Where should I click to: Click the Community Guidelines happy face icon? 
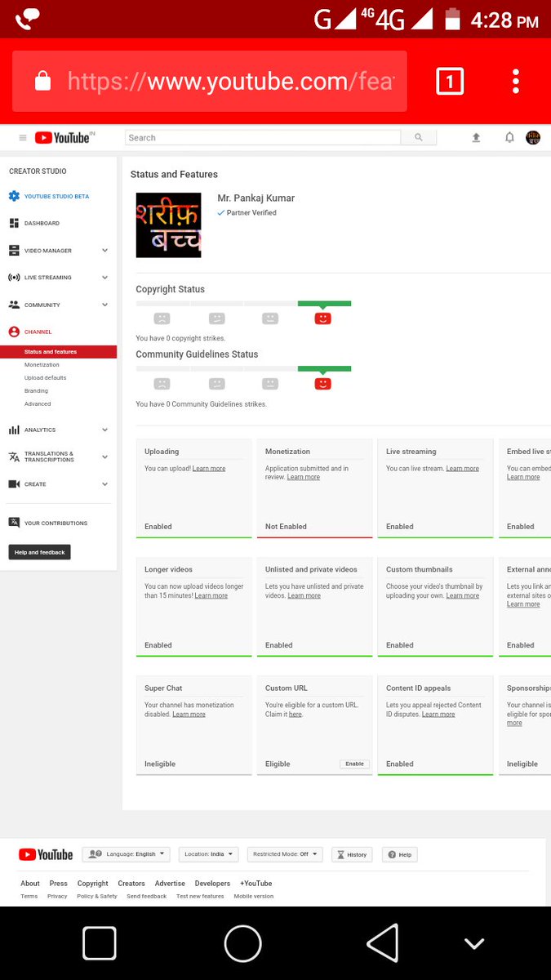[322, 383]
